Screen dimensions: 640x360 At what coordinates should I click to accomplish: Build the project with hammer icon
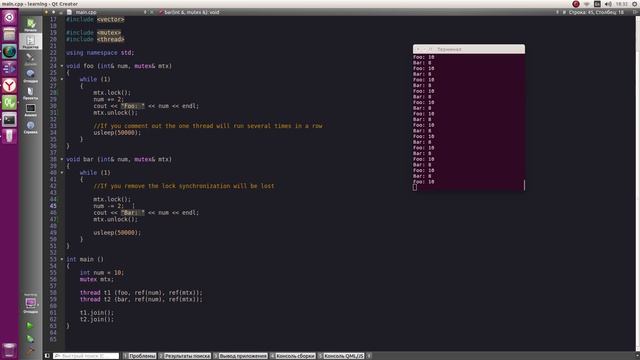(30, 350)
